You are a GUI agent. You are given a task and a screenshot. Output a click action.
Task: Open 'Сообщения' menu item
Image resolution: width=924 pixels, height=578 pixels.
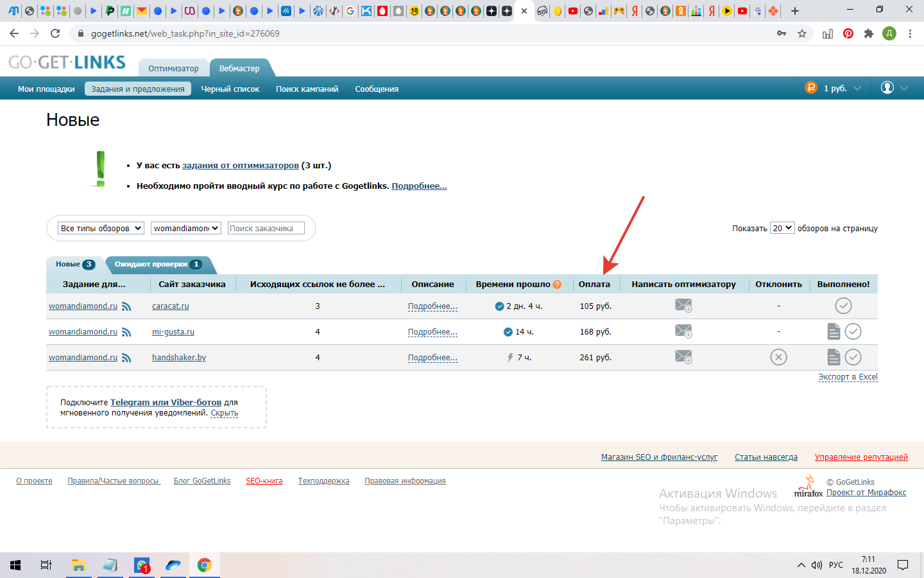point(377,89)
